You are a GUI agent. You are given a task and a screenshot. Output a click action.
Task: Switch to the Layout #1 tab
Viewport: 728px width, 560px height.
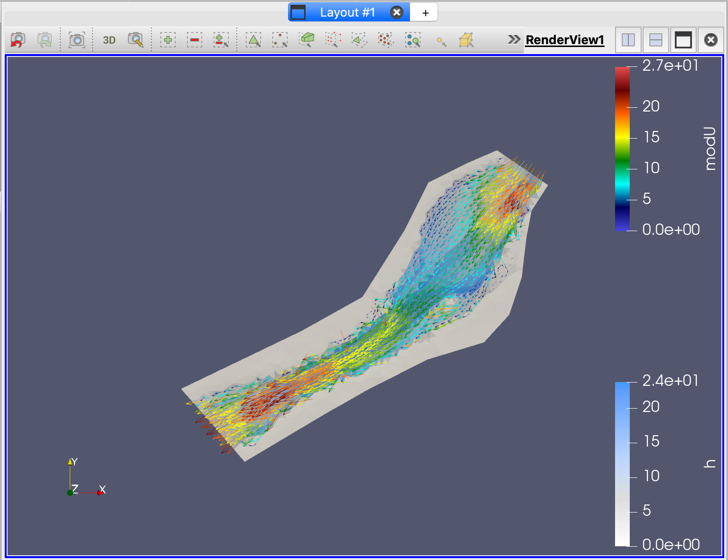coord(347,12)
